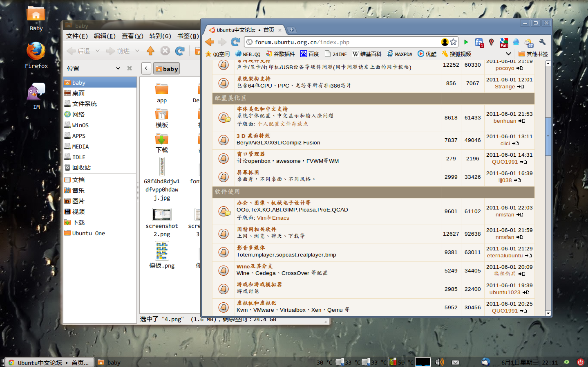Open a new browser tab
The height and width of the screenshot is (367, 588).
(292, 30)
